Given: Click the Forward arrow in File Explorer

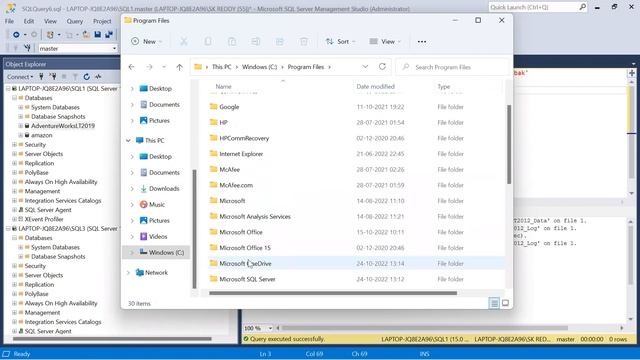Looking at the screenshot, I should pos(149,67).
